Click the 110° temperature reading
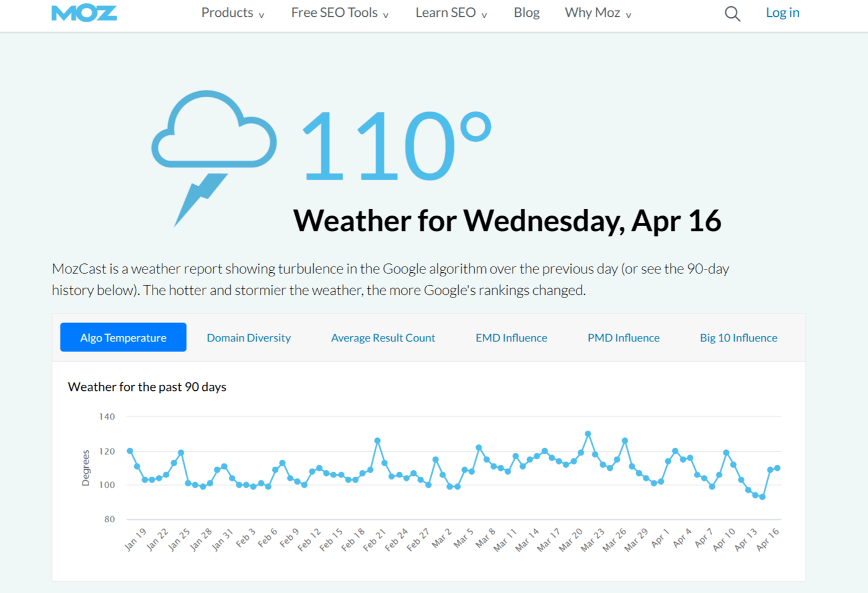 coord(397,146)
